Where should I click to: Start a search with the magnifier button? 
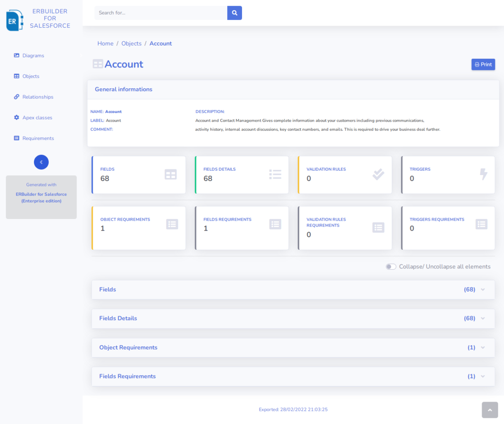point(234,13)
